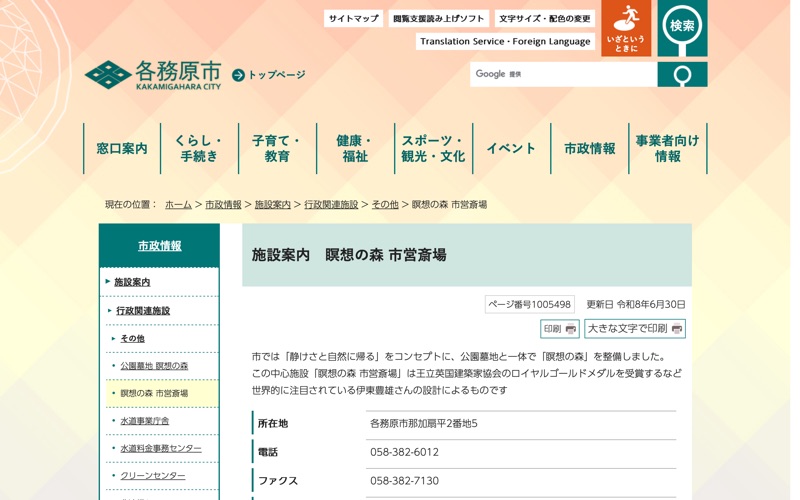Click the 所在地 row header
This screenshot has width=800, height=500.
tap(272, 423)
